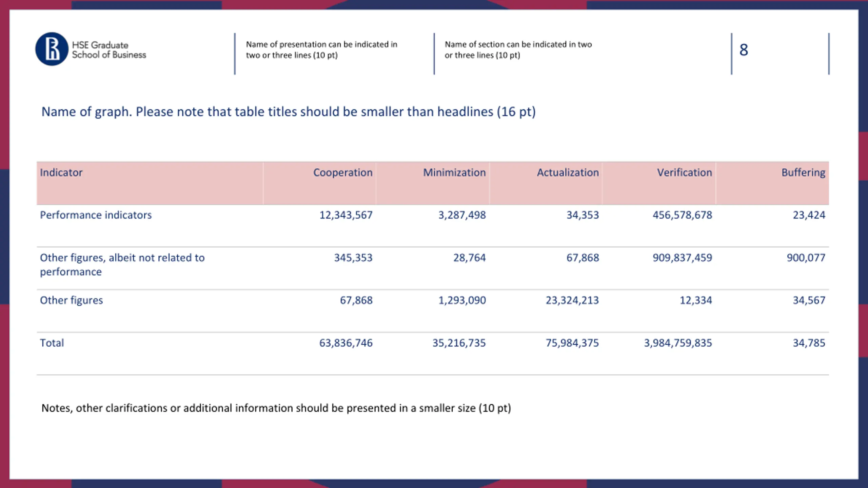
Task: Click total value 63,836,746
Action: [346, 343]
